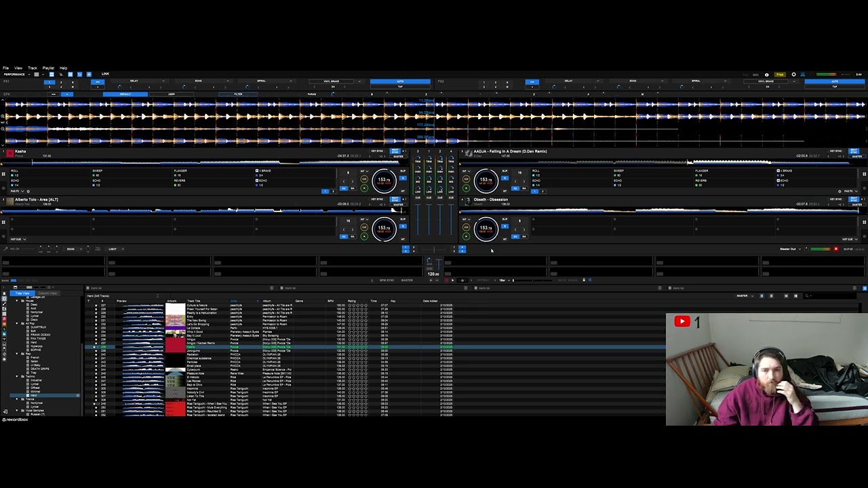
Task: Toggle SLIP mode on Kasha deck
Action: click(x=403, y=171)
